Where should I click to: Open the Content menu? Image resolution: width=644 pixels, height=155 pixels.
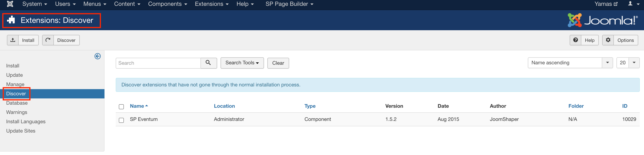[x=127, y=4]
